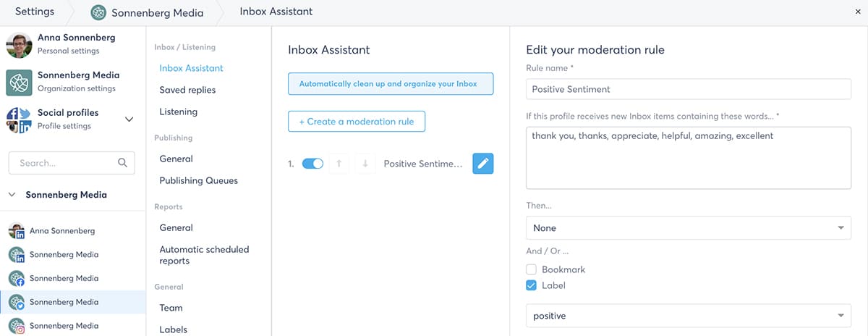
Task: Move rule down with arrow icon
Action: 365,164
